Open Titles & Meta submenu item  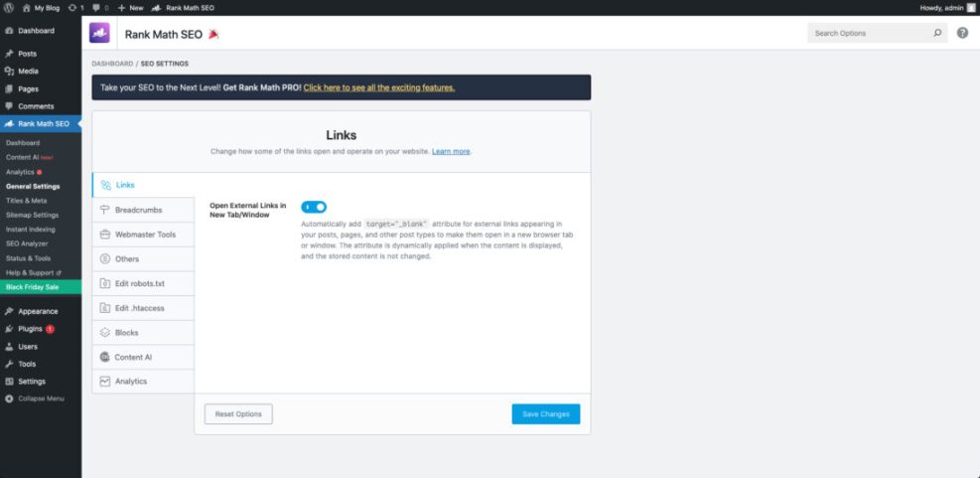(x=26, y=201)
